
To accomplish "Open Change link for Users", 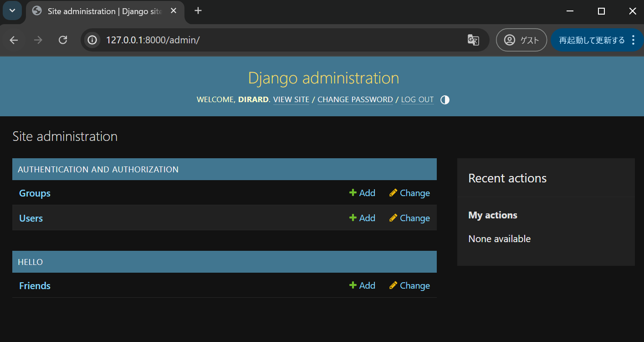I will [x=409, y=218].
